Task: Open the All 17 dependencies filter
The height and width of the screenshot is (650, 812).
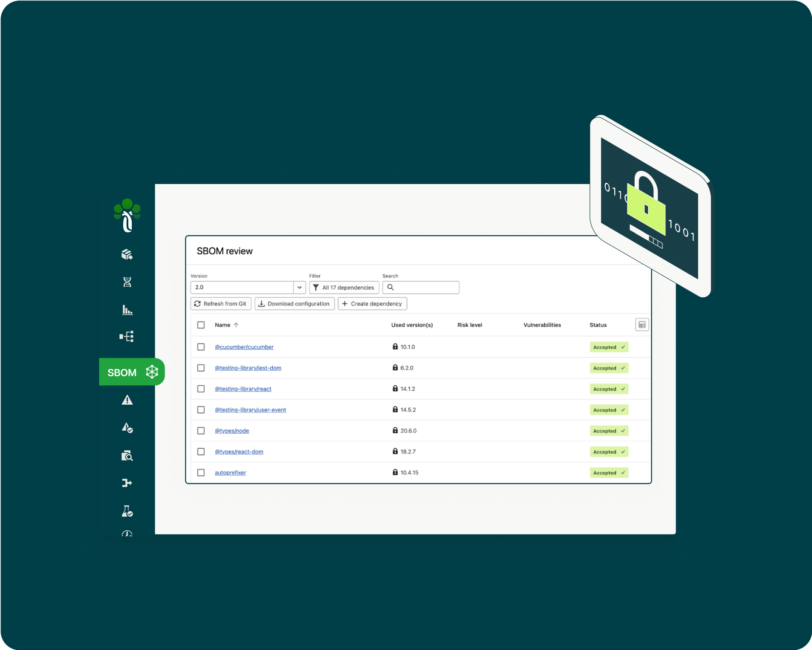Action: (344, 288)
